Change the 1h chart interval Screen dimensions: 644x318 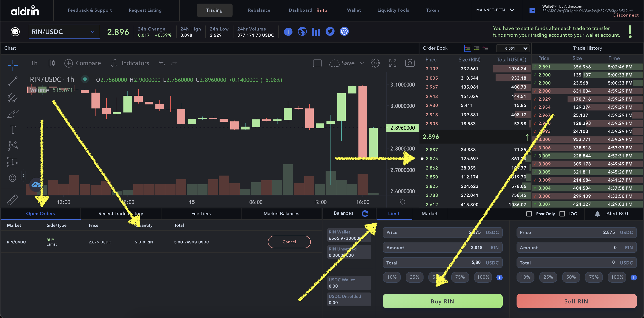point(34,63)
